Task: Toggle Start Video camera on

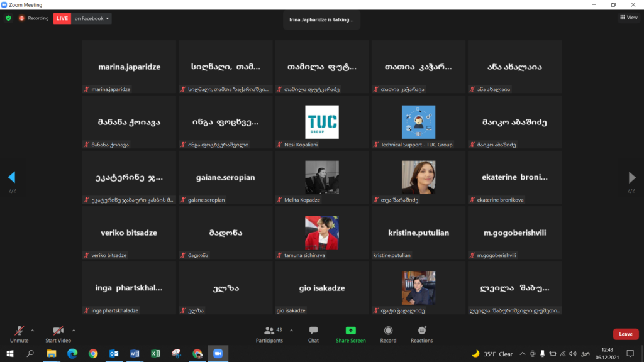Action: [x=58, y=334]
